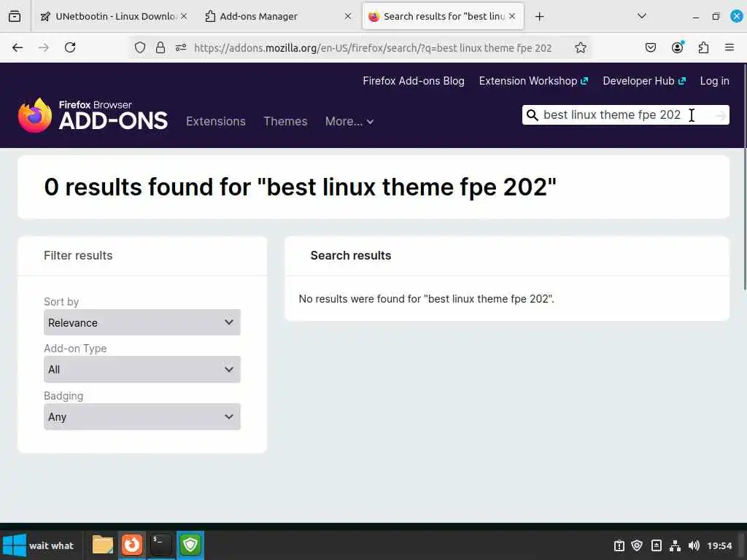Click the No results were found message

point(426,299)
